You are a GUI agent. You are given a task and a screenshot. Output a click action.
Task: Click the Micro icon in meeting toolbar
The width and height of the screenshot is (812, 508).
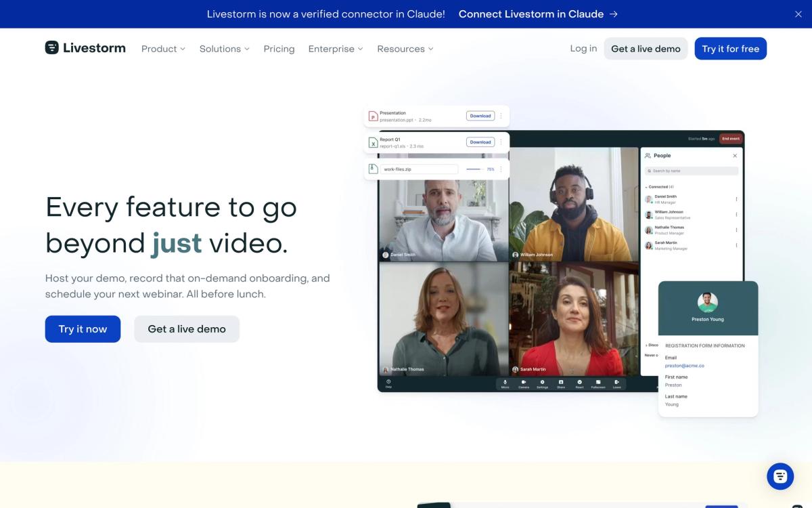coord(505,383)
